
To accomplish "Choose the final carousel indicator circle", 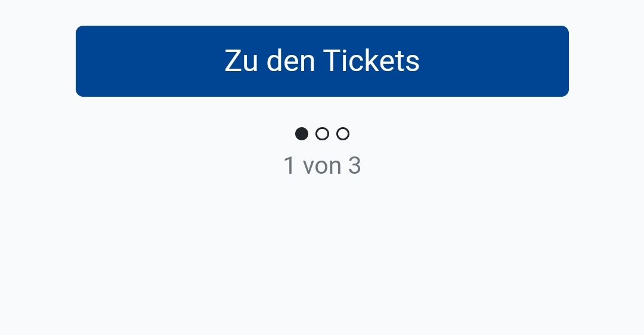I will click(343, 134).
